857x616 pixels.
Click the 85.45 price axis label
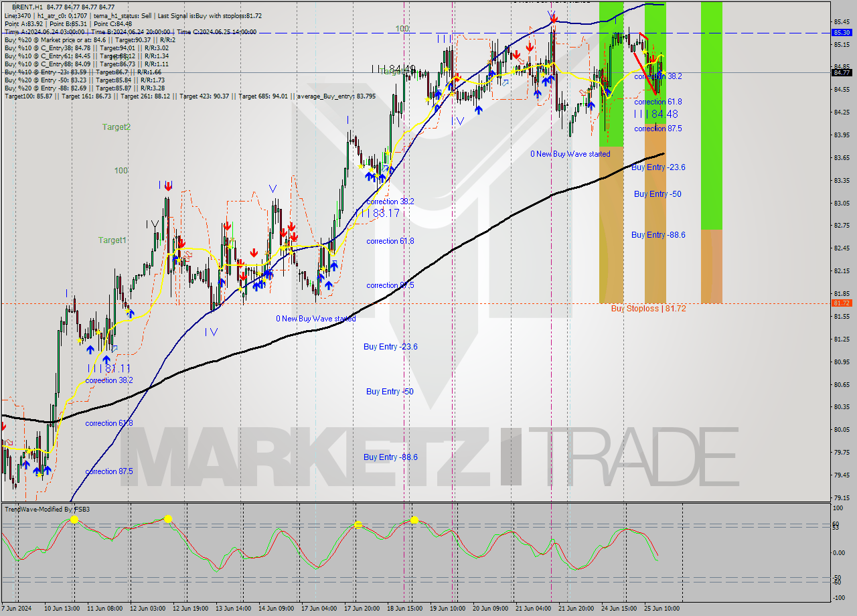(x=842, y=21)
